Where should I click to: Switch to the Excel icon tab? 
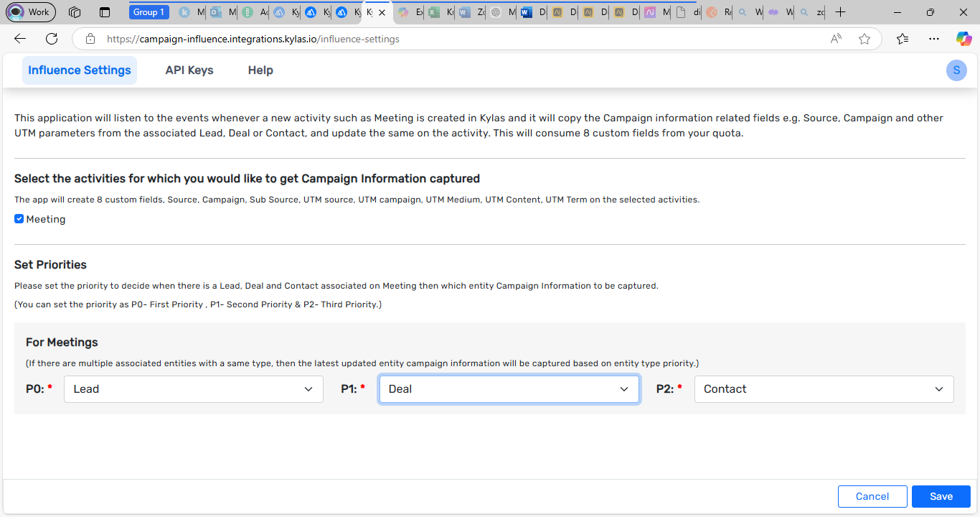pos(440,12)
